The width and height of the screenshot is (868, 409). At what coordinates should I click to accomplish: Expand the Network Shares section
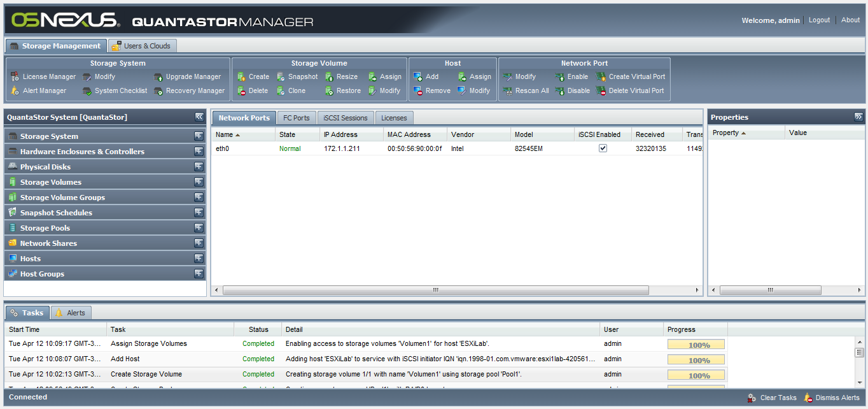point(199,243)
